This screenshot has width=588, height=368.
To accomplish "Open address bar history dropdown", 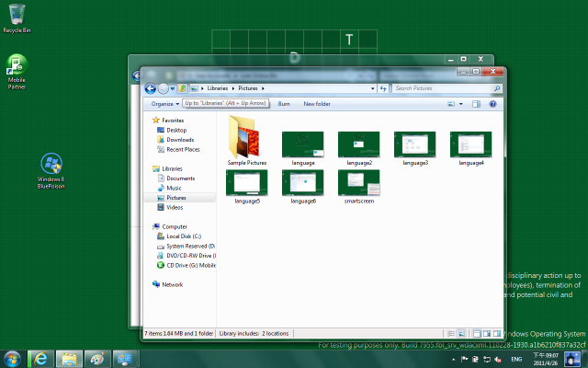I will 372,88.
